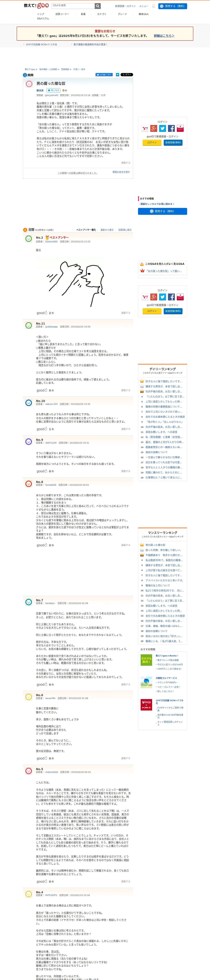Log in with the top Facebook icon
This screenshot has height=980, width=210.
[x=172, y=129]
